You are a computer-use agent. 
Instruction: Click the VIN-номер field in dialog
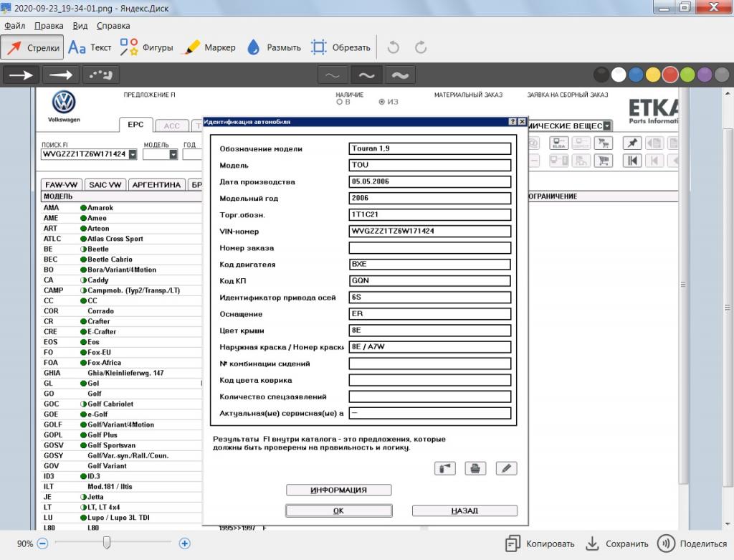pyautogui.click(x=430, y=231)
